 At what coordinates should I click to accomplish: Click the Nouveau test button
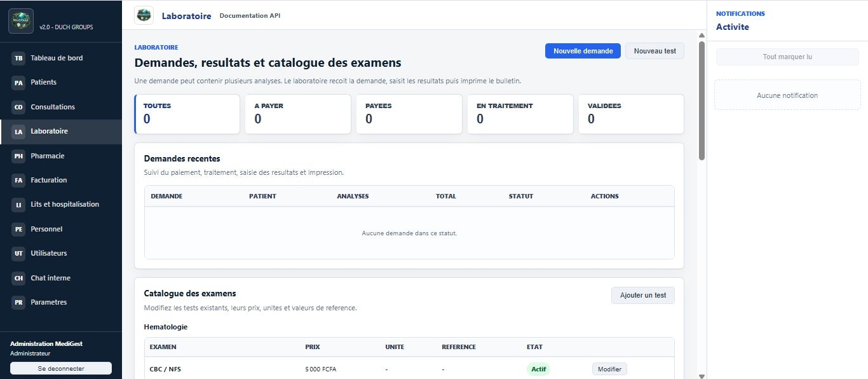pos(654,51)
